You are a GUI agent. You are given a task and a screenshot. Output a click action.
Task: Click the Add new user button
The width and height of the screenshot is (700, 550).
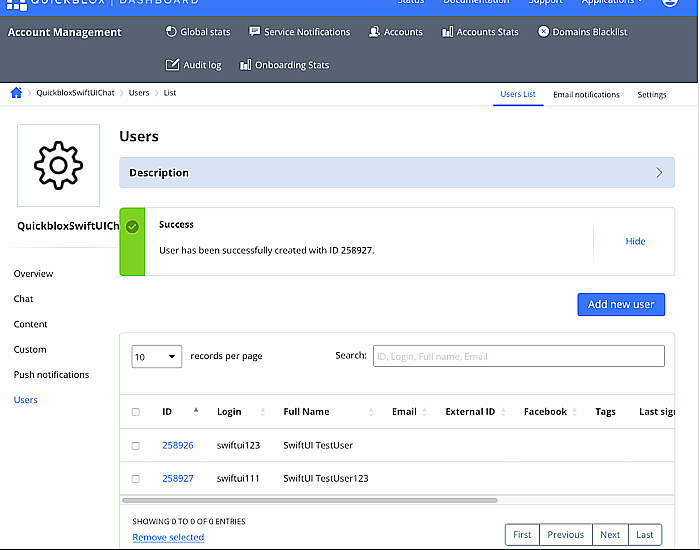point(621,304)
